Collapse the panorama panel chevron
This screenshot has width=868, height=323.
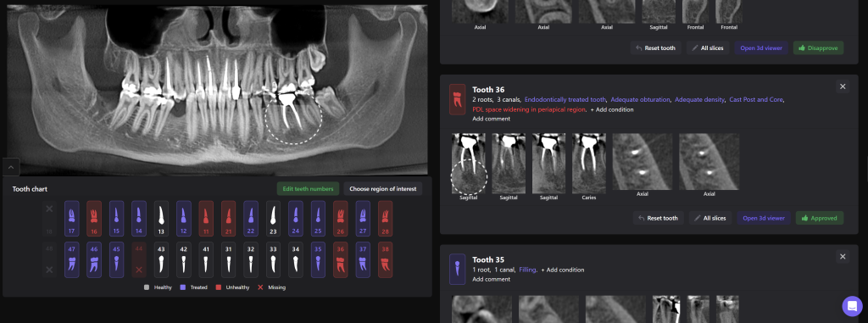(11, 167)
